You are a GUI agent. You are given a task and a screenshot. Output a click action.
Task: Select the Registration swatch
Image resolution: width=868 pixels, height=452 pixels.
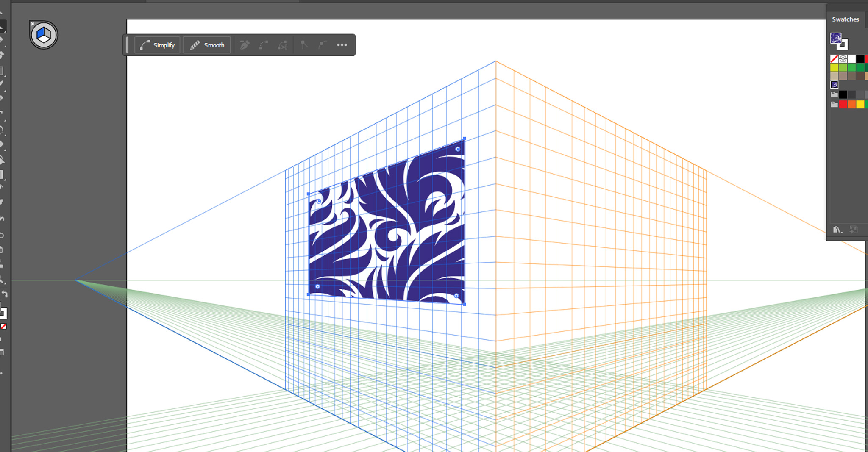tap(843, 59)
